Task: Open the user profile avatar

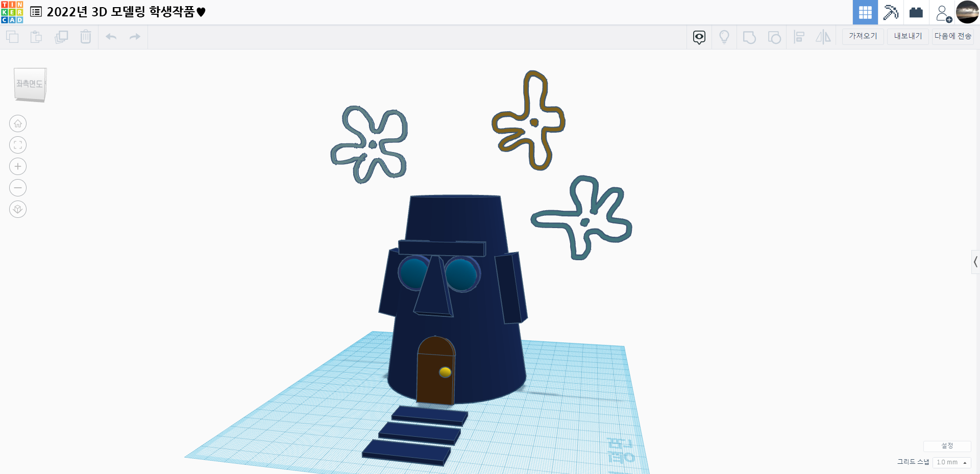Action: point(967,12)
